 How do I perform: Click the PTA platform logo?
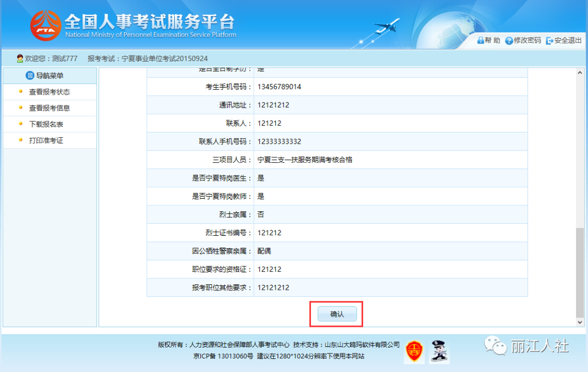click(45, 26)
